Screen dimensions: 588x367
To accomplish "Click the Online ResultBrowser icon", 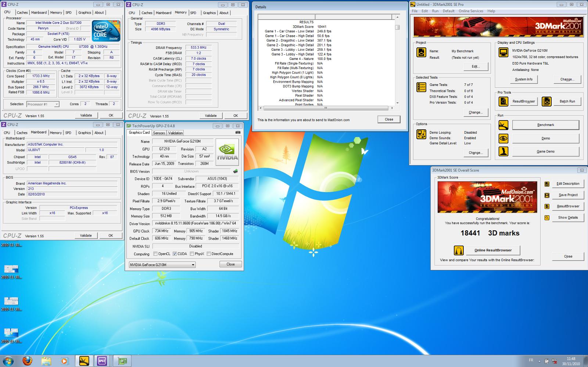I will tap(458, 251).
